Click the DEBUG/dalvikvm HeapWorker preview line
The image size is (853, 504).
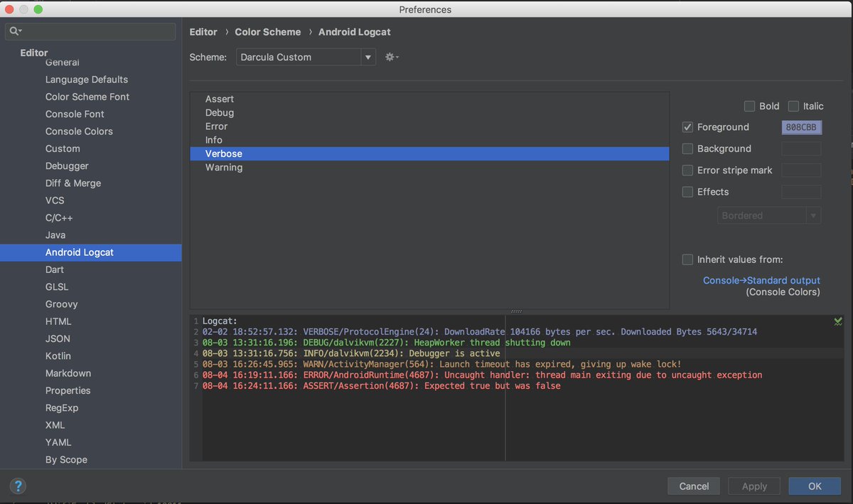pos(386,343)
